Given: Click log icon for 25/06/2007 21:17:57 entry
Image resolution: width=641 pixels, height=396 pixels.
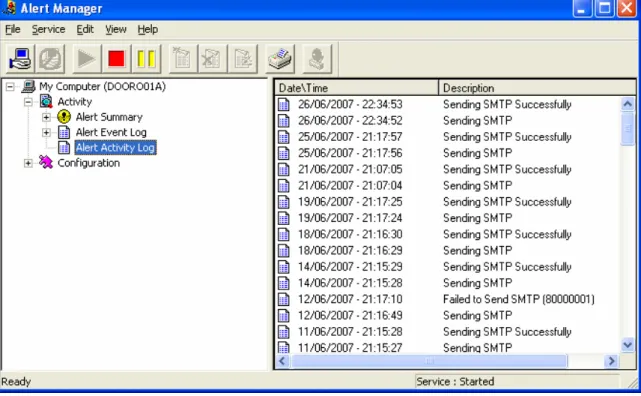Looking at the screenshot, I should click(x=284, y=137).
